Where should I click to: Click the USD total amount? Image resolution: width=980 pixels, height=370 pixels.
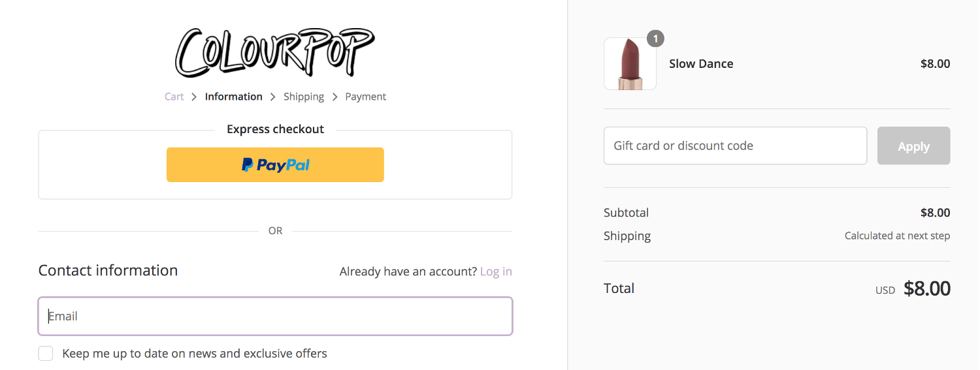pos(926,288)
